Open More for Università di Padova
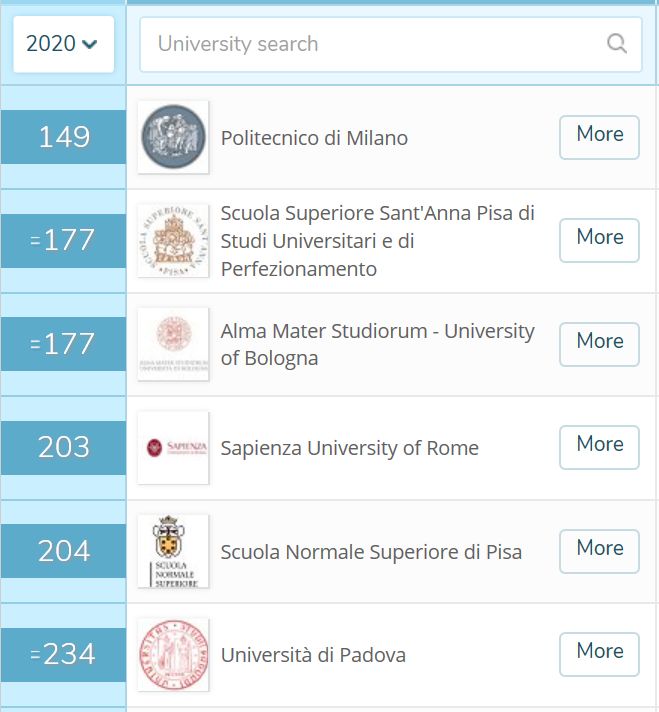Image resolution: width=659 pixels, height=712 pixels. click(600, 654)
